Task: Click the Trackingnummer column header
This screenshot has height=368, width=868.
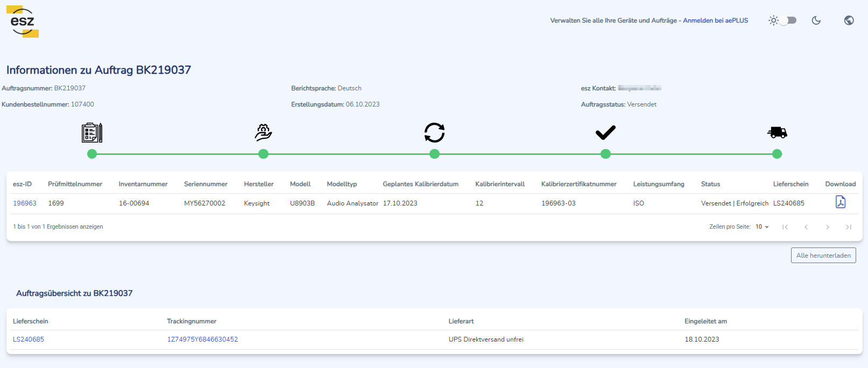Action: pyautogui.click(x=192, y=321)
